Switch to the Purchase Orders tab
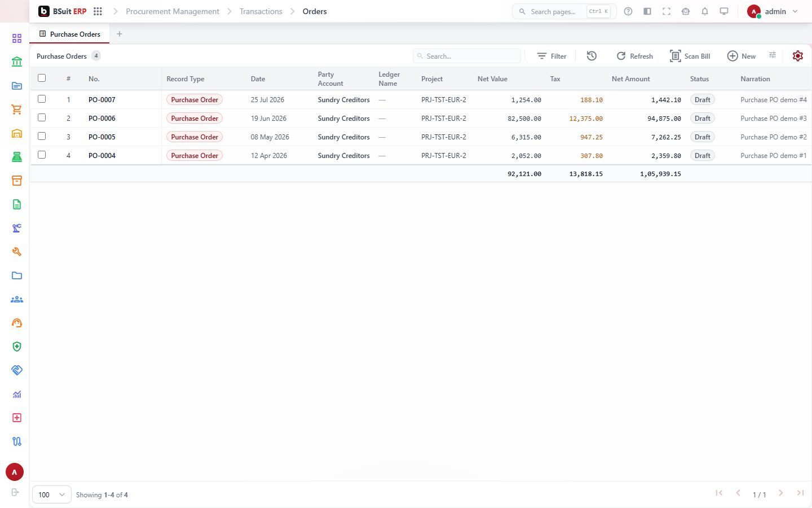 click(69, 34)
